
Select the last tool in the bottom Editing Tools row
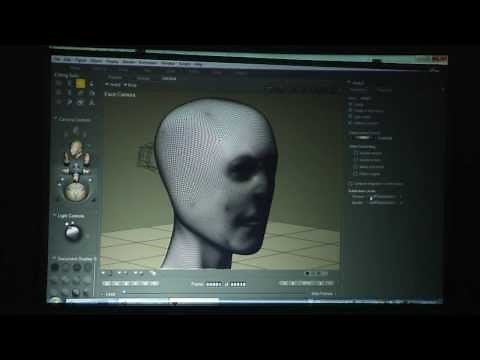tap(92, 103)
